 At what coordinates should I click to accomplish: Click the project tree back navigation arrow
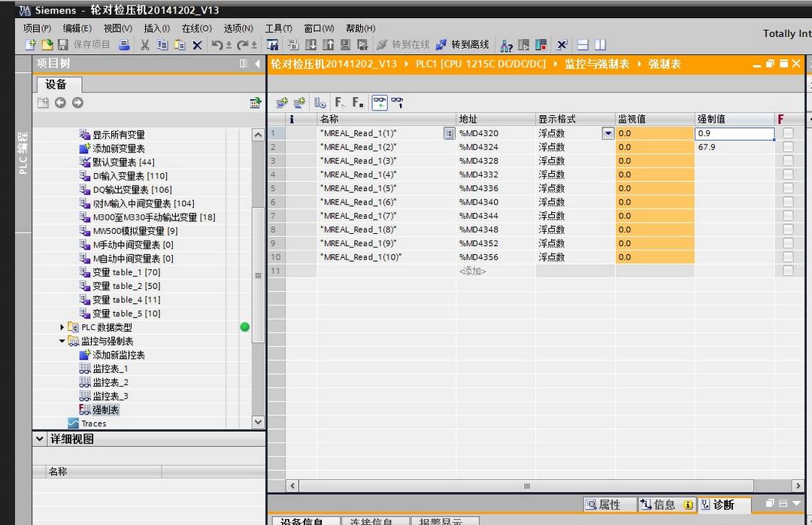tap(60, 102)
